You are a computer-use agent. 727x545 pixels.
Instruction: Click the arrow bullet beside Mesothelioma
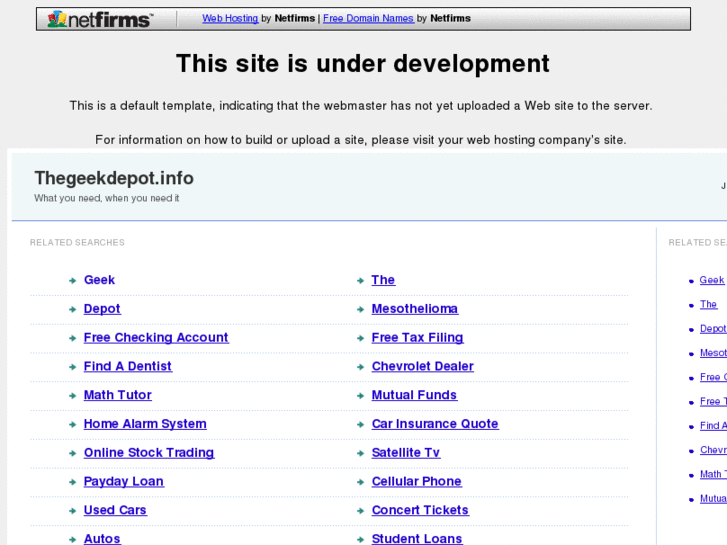[360, 309]
